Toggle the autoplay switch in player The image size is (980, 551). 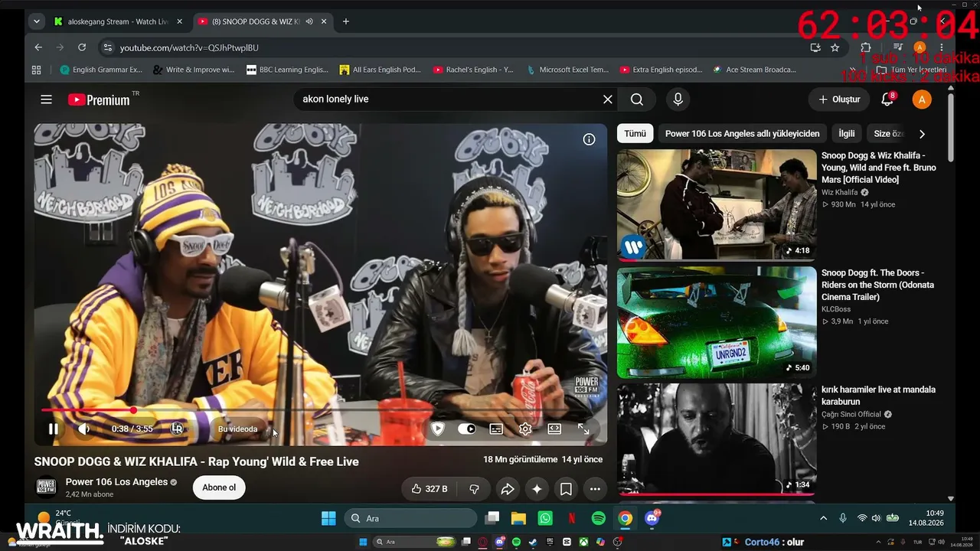466,429
